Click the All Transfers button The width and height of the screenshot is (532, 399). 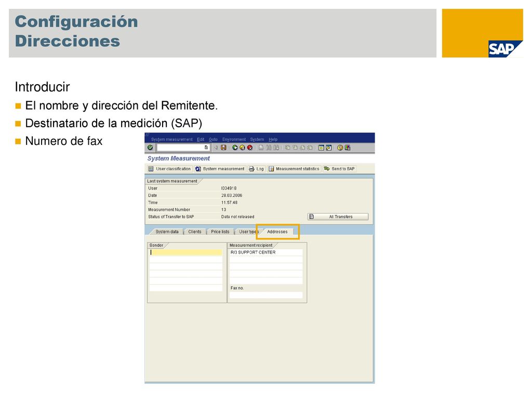point(338,217)
